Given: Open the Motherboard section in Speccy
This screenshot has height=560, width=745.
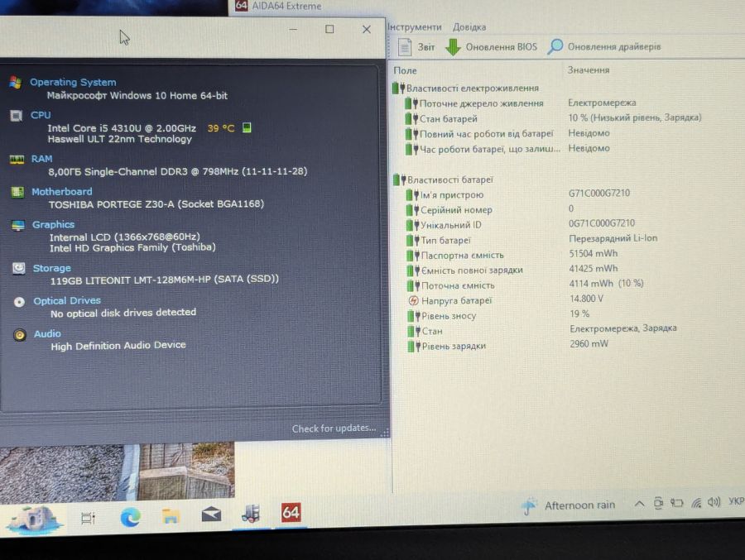Looking at the screenshot, I should (62, 191).
